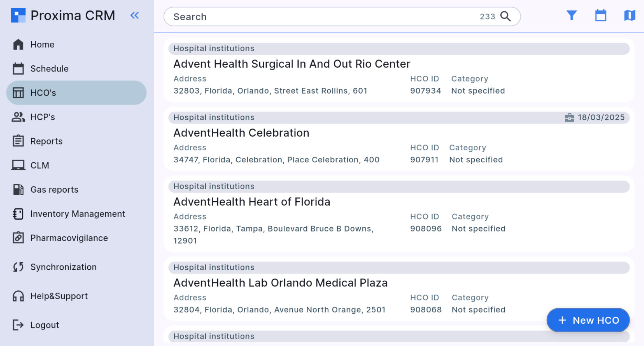This screenshot has height=346, width=644.
Task: Collapse the sidebar with the double chevron
Action: click(134, 15)
